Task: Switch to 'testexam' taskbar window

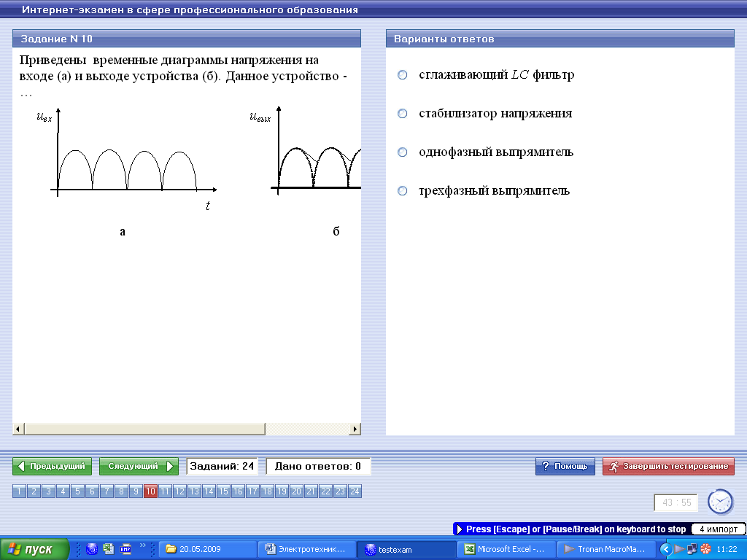Action: click(406, 549)
